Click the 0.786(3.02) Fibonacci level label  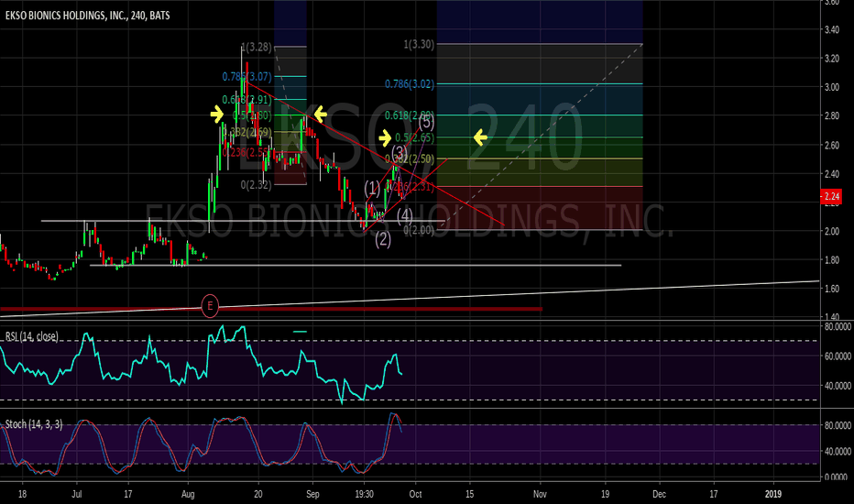pos(410,84)
